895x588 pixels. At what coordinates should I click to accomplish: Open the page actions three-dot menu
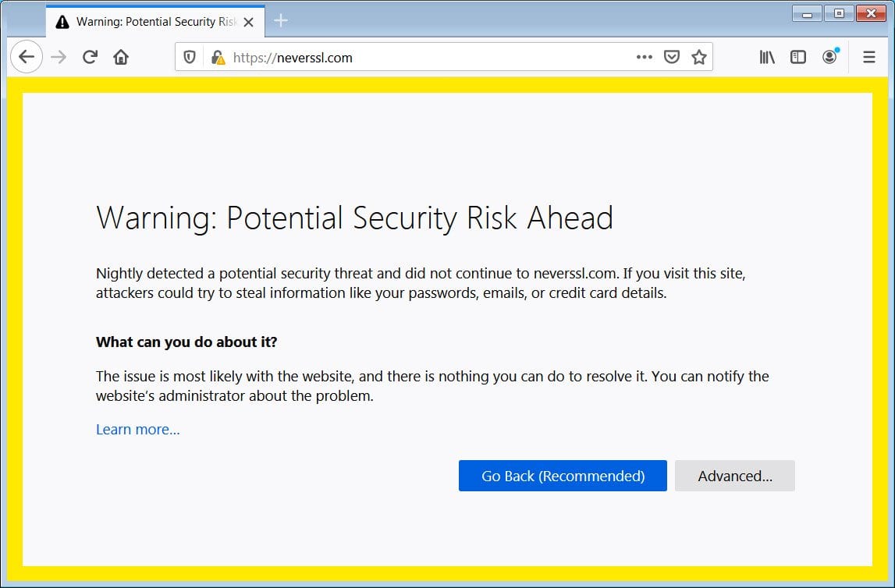click(x=644, y=57)
